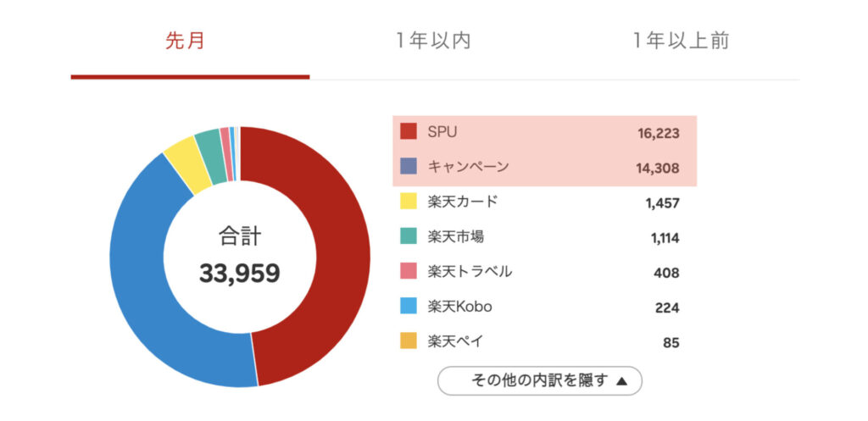Click the orange 楽天ペイ legend swatch
Screen dimensions: 868x421
coord(409,341)
